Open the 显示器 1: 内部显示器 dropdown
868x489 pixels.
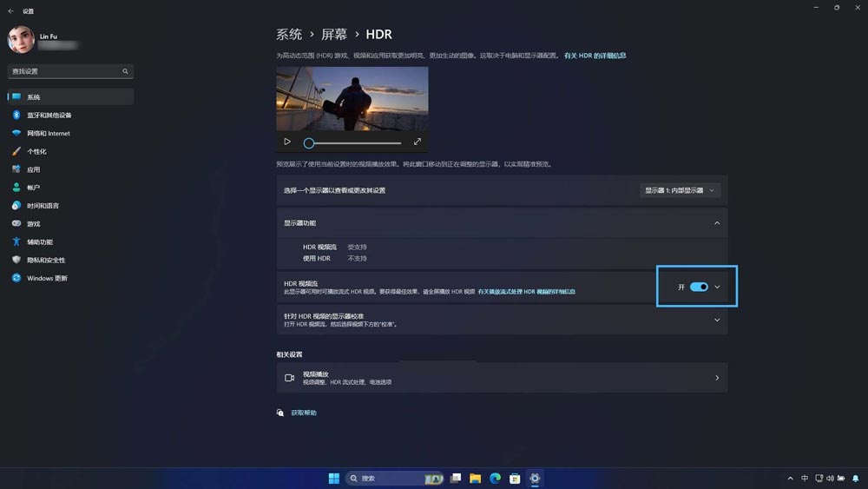point(680,190)
